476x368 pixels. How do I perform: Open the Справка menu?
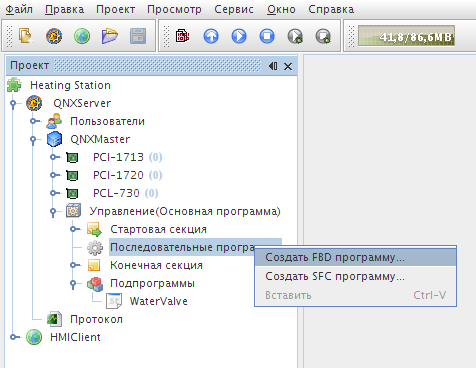click(x=331, y=9)
